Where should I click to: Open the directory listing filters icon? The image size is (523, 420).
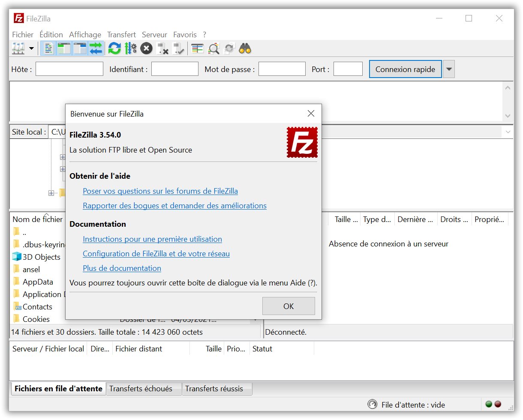tap(197, 48)
